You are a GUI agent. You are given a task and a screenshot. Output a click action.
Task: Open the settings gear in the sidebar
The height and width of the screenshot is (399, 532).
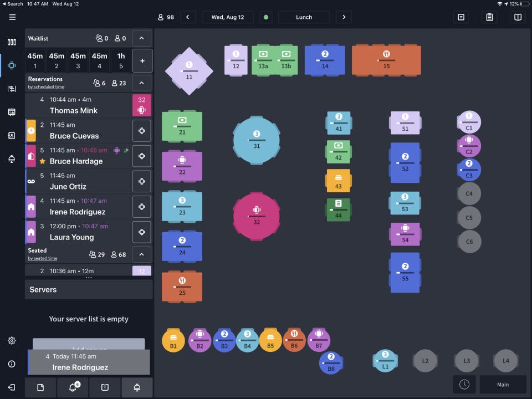(x=12, y=340)
